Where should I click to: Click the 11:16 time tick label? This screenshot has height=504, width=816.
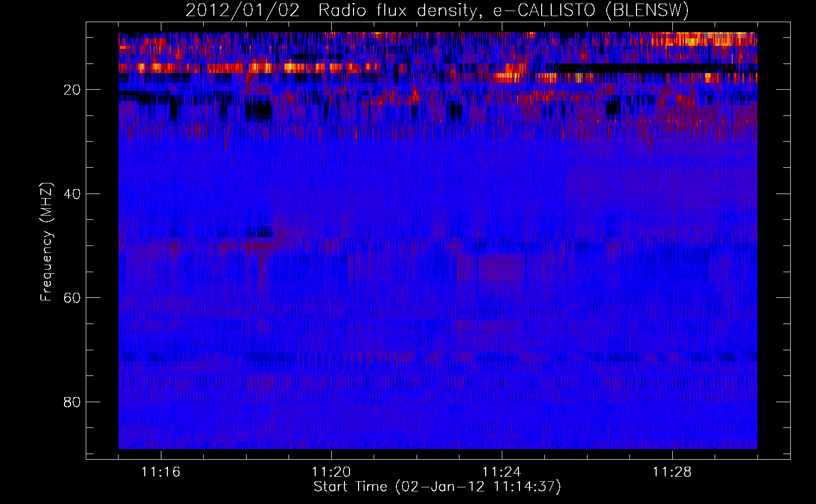tap(161, 472)
